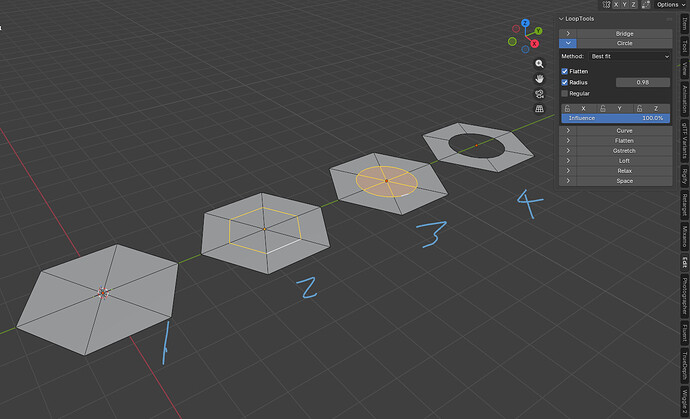The height and width of the screenshot is (419, 690).
Task: Uncheck the Flatten checkbox
Action: 565,71
